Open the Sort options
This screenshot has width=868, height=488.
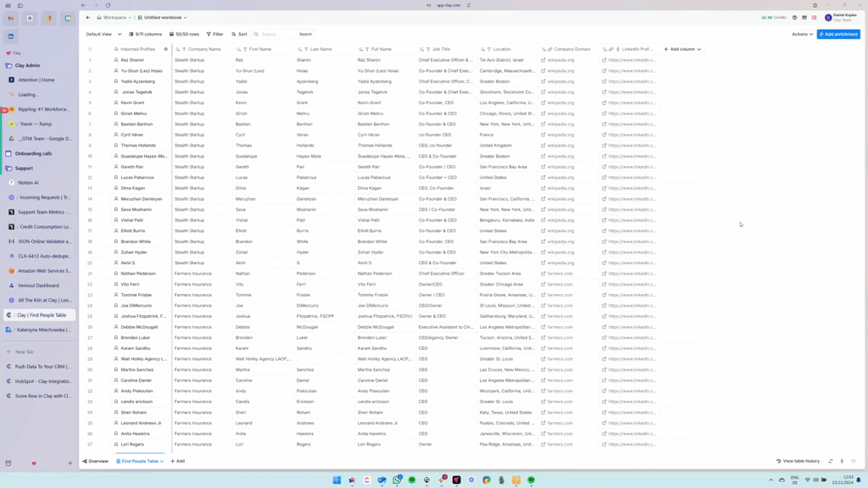pos(240,35)
